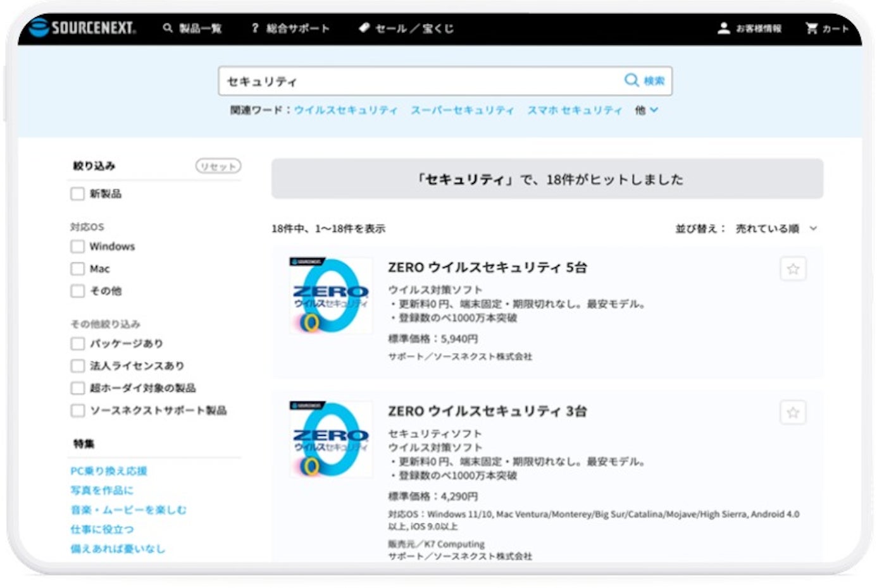Click the user account icon
Screen dimensions: 877x588
[x=723, y=28]
